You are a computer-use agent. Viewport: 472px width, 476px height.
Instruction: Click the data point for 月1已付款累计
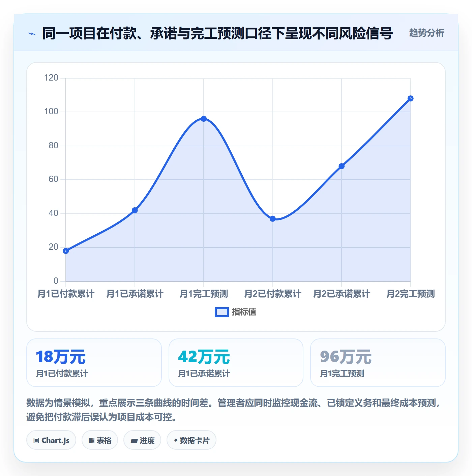(x=66, y=251)
